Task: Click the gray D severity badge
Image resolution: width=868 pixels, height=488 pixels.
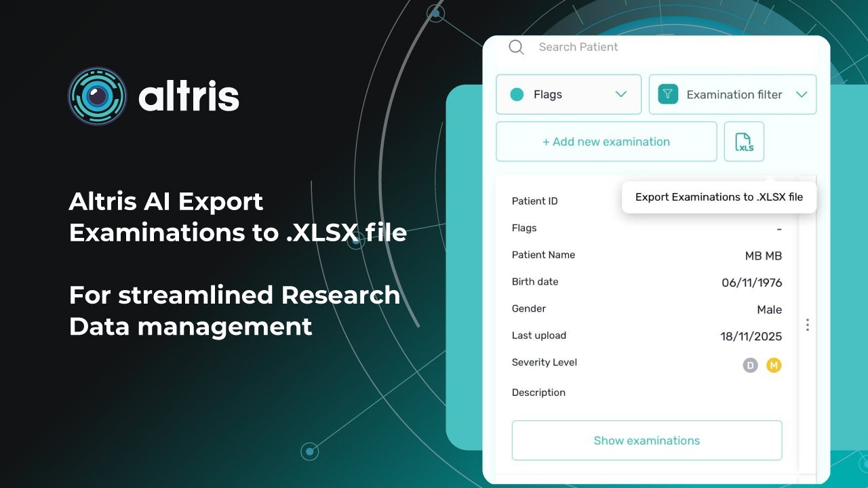Action: (x=750, y=365)
